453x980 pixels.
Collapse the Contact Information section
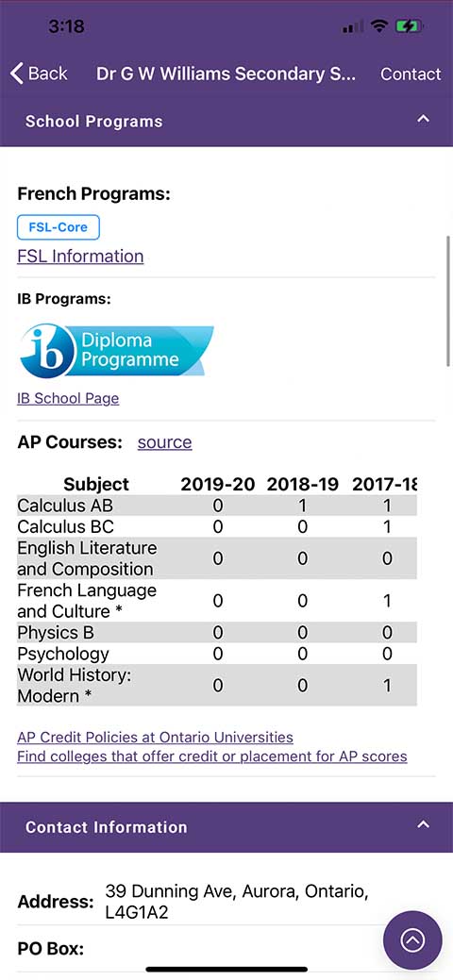(423, 825)
